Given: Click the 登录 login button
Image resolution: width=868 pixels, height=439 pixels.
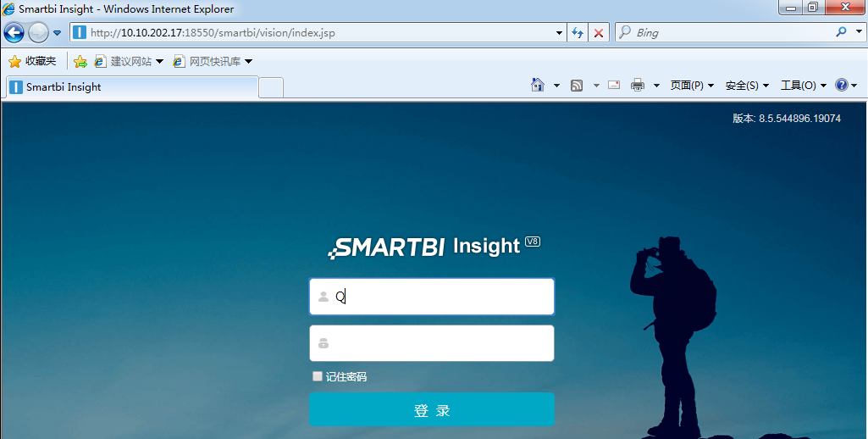Looking at the screenshot, I should pos(432,409).
